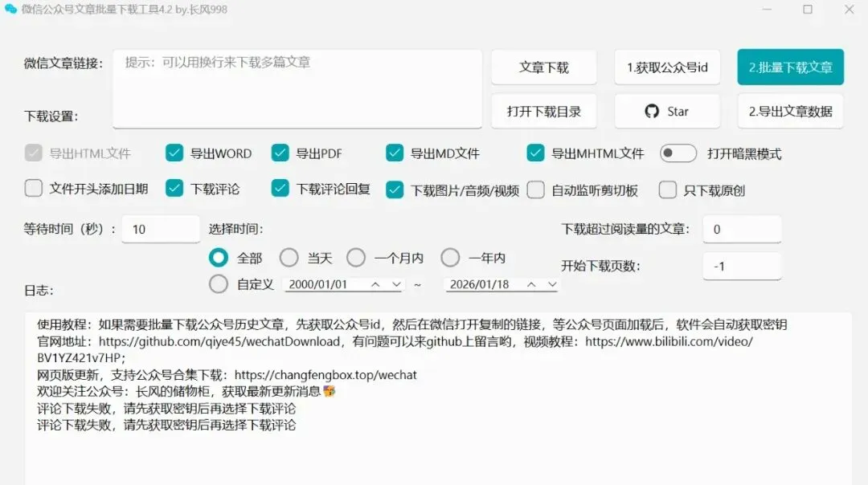Screen dimensions: 868x485
Task: Uncheck 下载评论 checkbox
Action: point(174,189)
